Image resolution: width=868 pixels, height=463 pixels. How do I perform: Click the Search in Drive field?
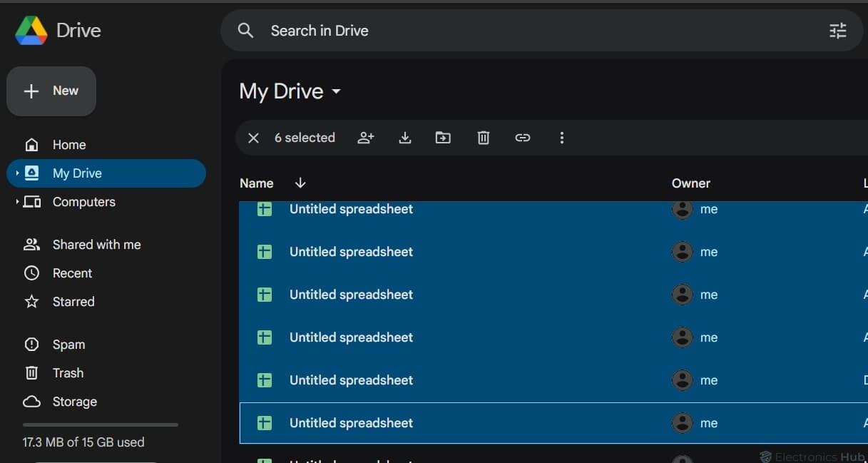[499, 31]
